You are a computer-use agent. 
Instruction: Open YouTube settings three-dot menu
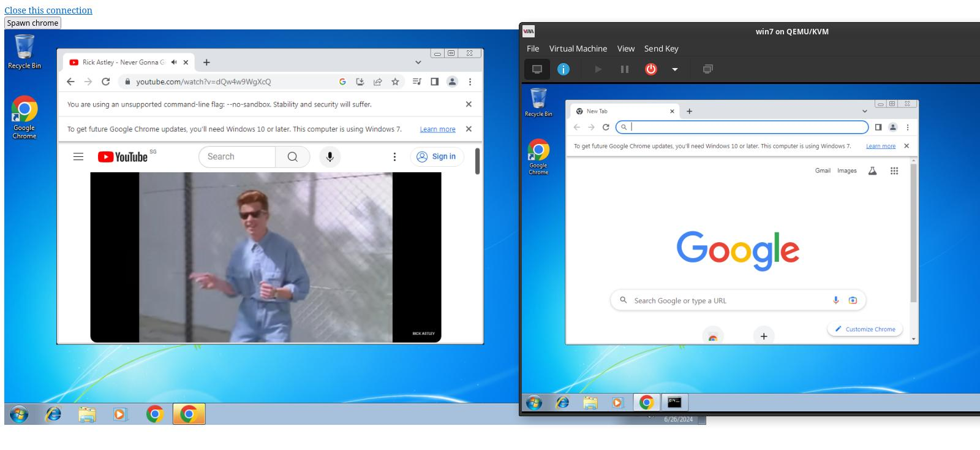click(394, 157)
